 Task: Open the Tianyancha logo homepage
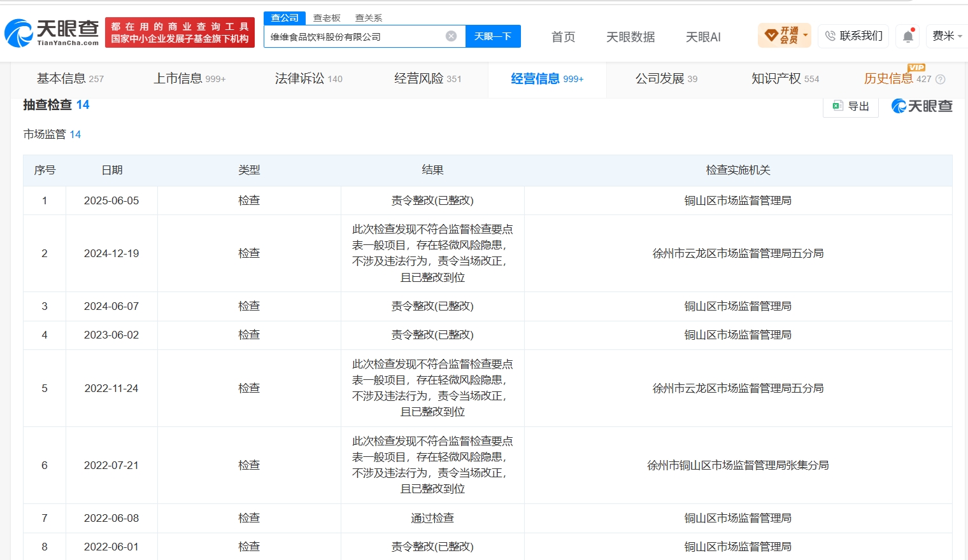pos(52,32)
